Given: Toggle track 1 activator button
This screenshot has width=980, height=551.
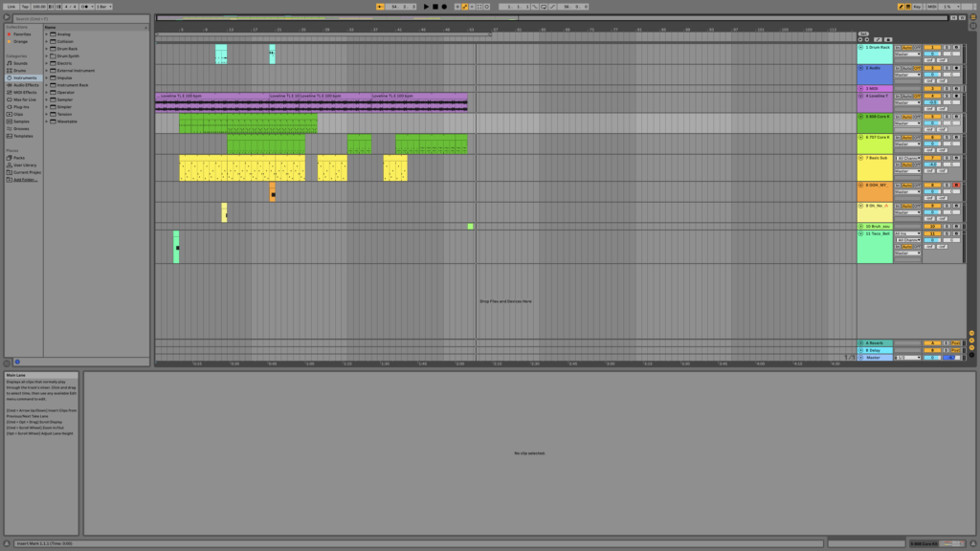Looking at the screenshot, I should pyautogui.click(x=932, y=48).
